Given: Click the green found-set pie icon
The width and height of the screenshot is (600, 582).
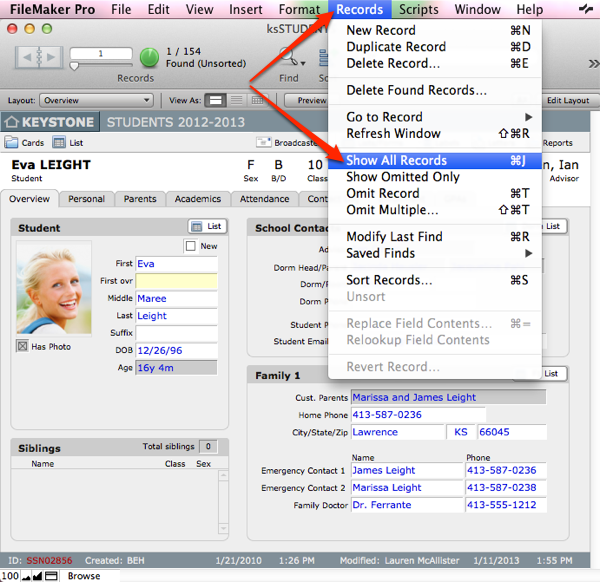Looking at the screenshot, I should (148, 56).
